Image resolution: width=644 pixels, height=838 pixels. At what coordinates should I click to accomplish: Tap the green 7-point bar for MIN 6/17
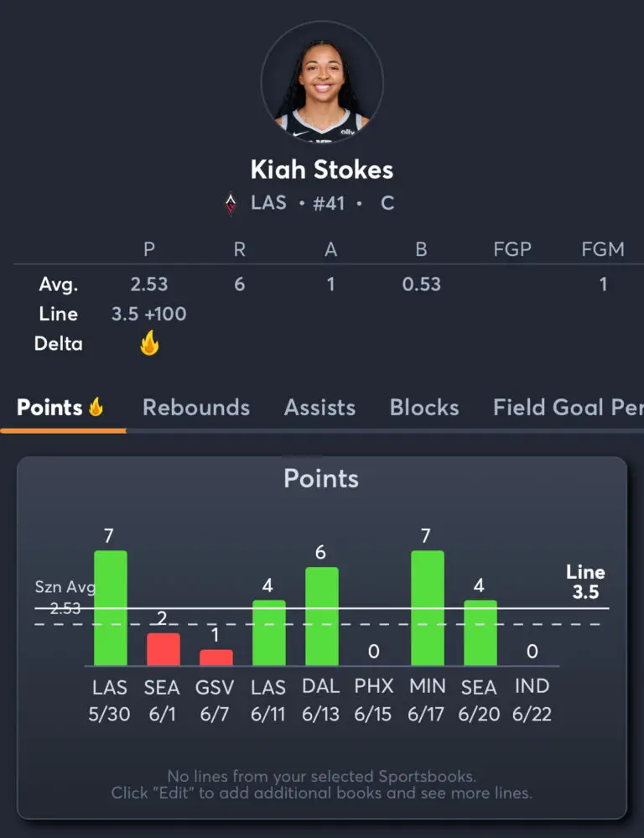pos(428,607)
